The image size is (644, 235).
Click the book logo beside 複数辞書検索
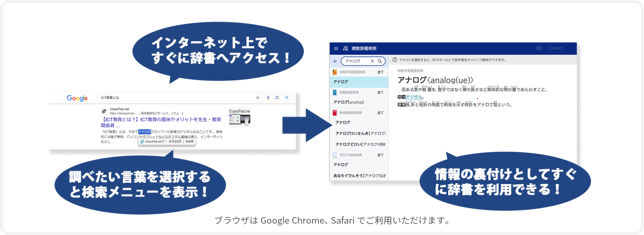[x=345, y=48]
